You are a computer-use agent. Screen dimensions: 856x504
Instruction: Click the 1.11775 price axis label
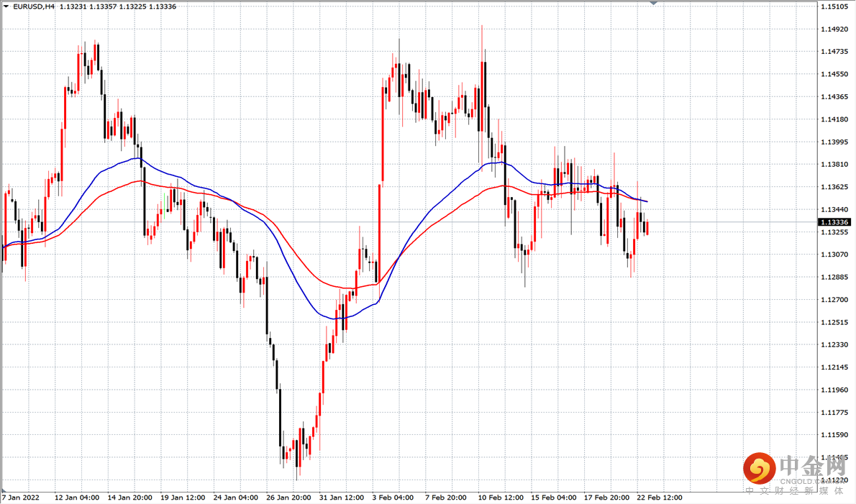(834, 413)
